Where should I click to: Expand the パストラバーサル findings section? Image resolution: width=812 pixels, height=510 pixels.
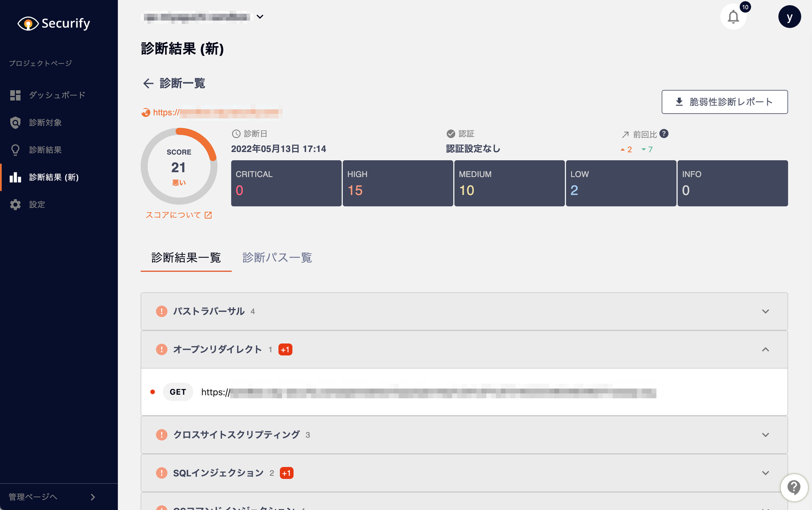[x=765, y=311]
